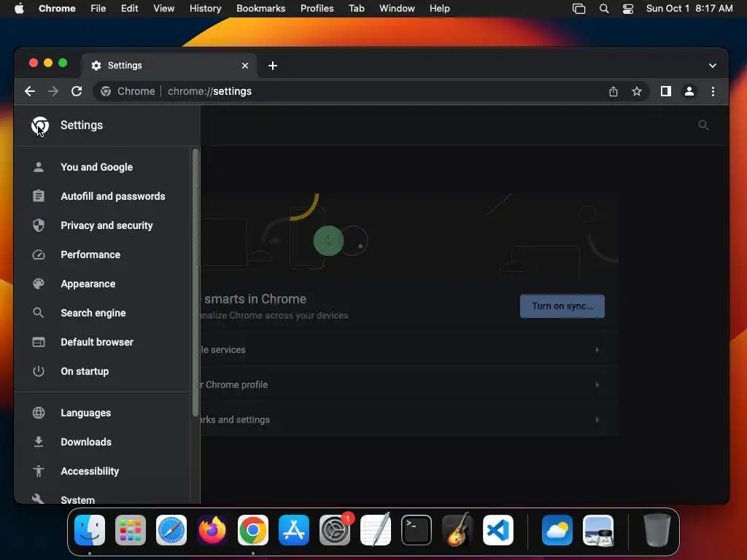Viewport: 747px width, 560px height.
Task: Open Safari from the Dock
Action: (x=171, y=530)
